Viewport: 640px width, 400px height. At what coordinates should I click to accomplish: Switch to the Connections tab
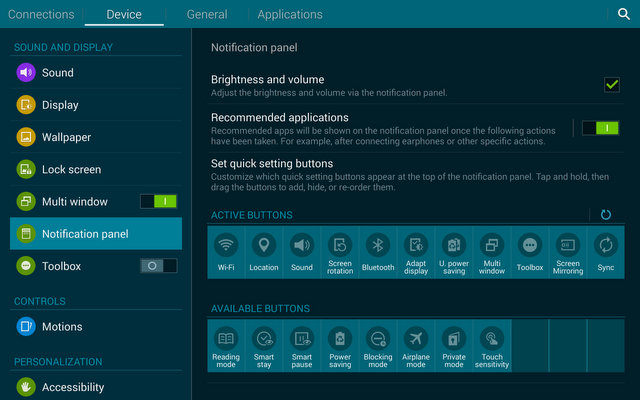pos(41,14)
